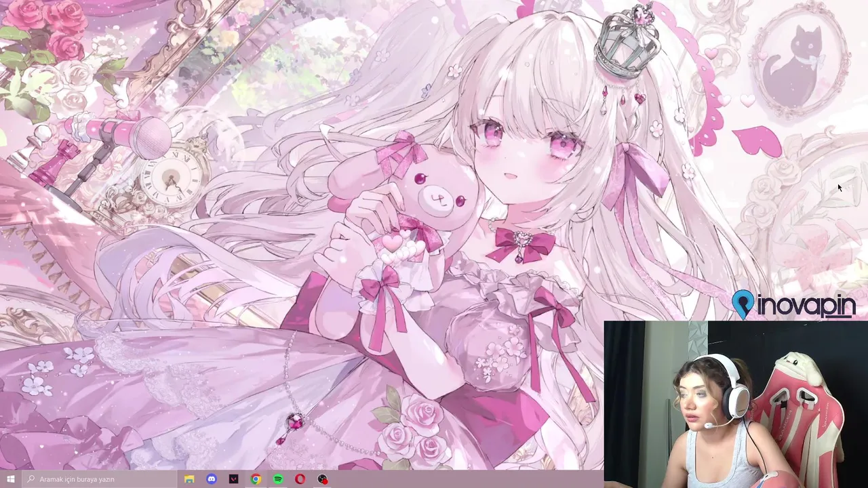Open Opera browser from the taskbar
The image size is (868, 488).
(300, 479)
